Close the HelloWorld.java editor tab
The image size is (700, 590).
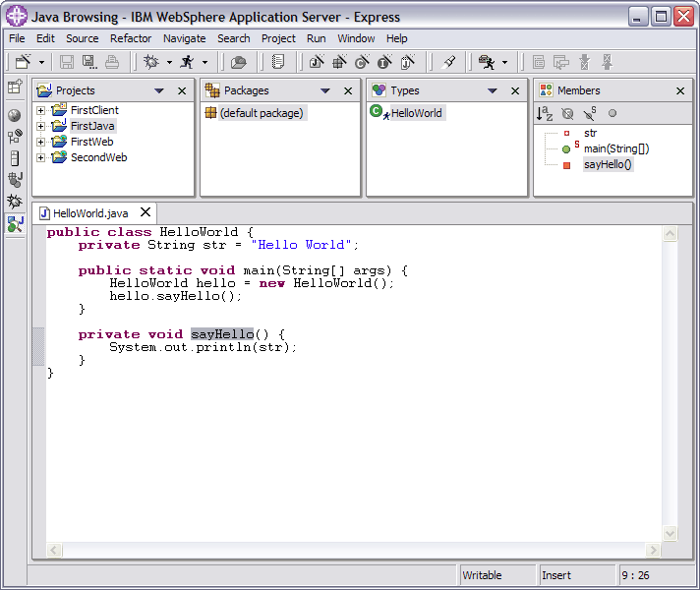pos(146,212)
